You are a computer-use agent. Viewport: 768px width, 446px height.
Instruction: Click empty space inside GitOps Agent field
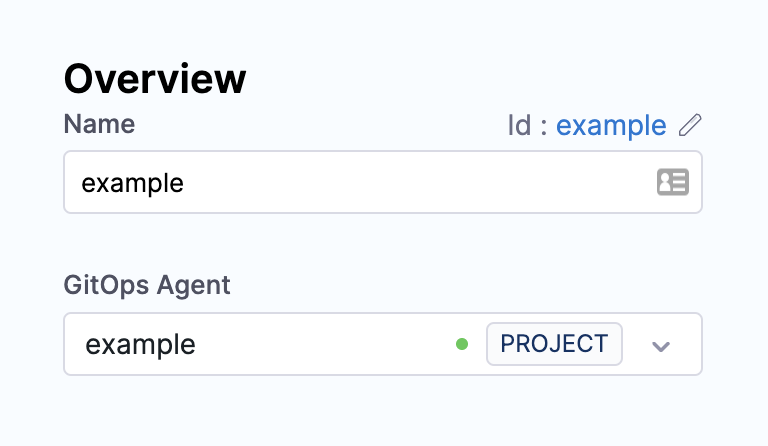pos(320,344)
